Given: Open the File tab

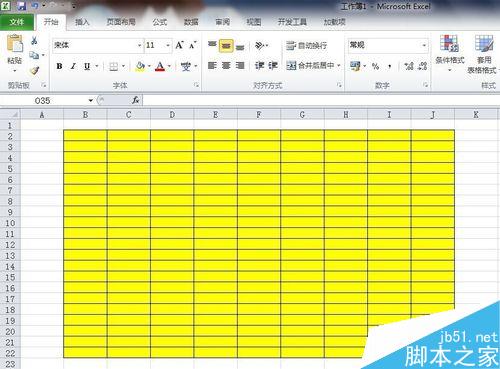Looking at the screenshot, I should coord(17,22).
